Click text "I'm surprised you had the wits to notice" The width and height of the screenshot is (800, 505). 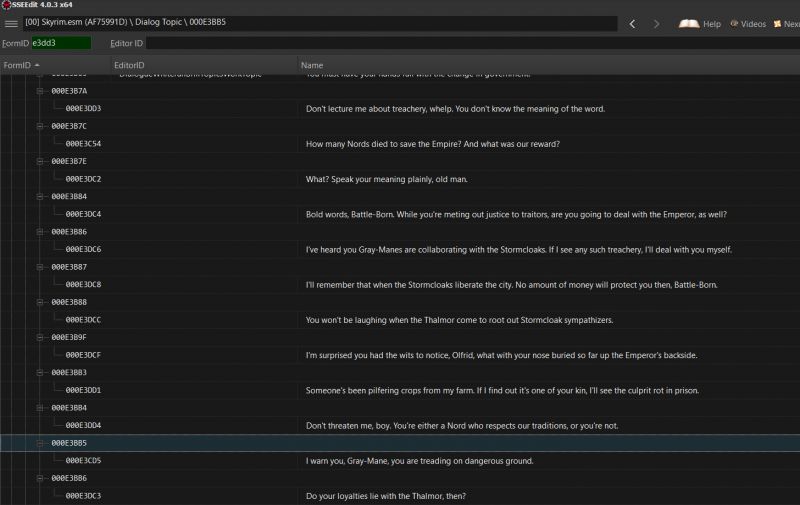[x=378, y=356]
